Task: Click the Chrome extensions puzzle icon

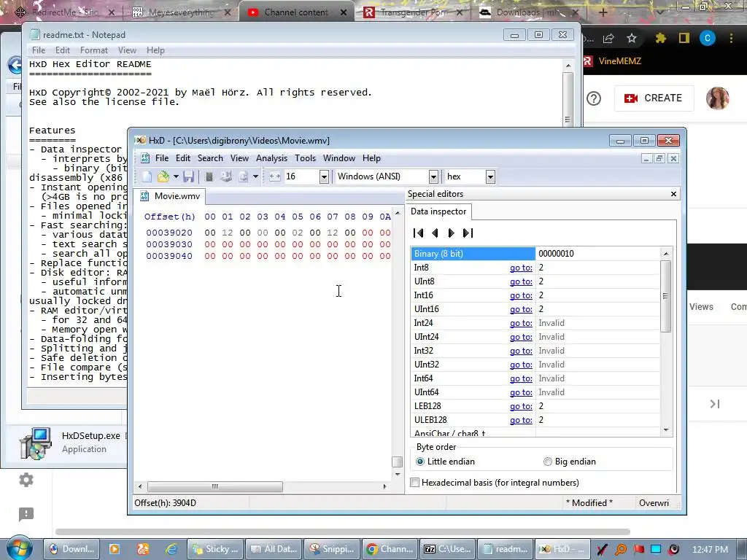Action: tap(660, 38)
